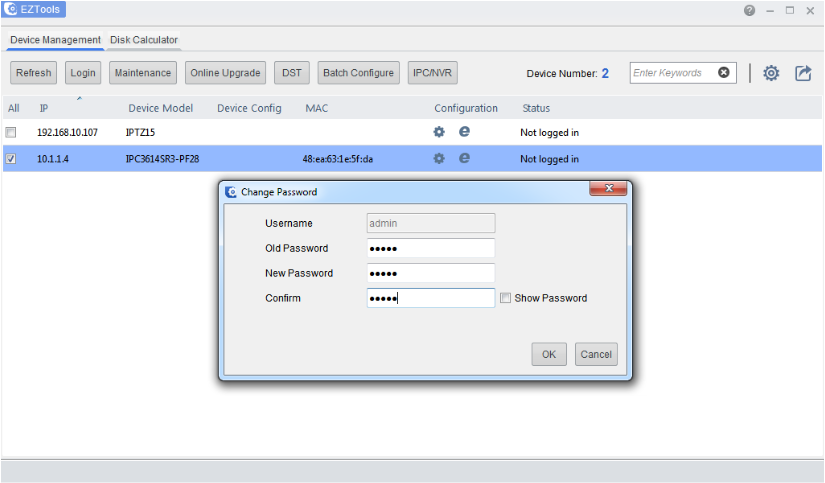Minimize the EZTools window
The image size is (825, 483).
click(x=770, y=11)
